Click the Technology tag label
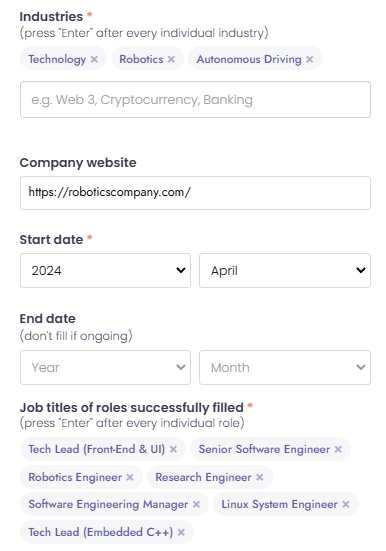The width and height of the screenshot is (386, 551). click(x=57, y=59)
